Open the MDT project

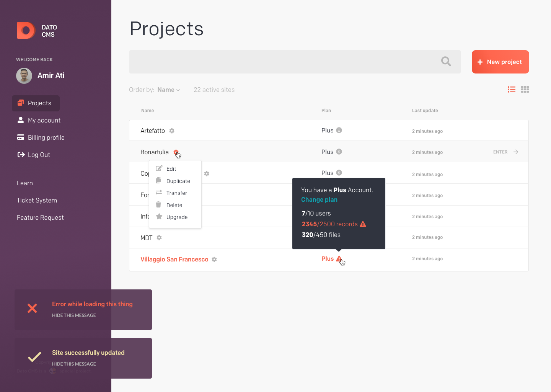pos(147,238)
